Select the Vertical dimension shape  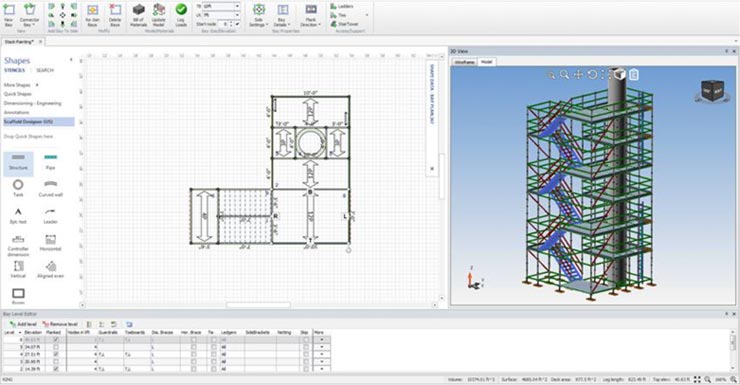[18, 269]
